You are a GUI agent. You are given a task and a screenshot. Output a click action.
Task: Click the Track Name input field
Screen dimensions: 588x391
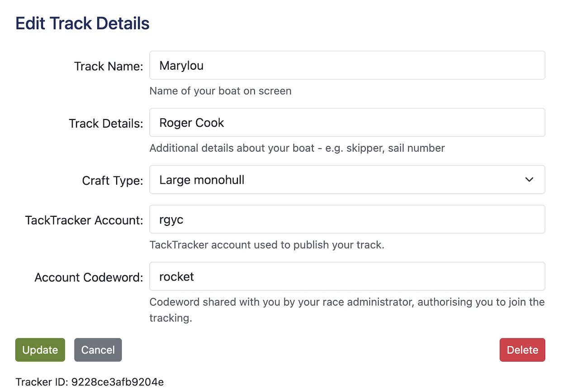347,66
